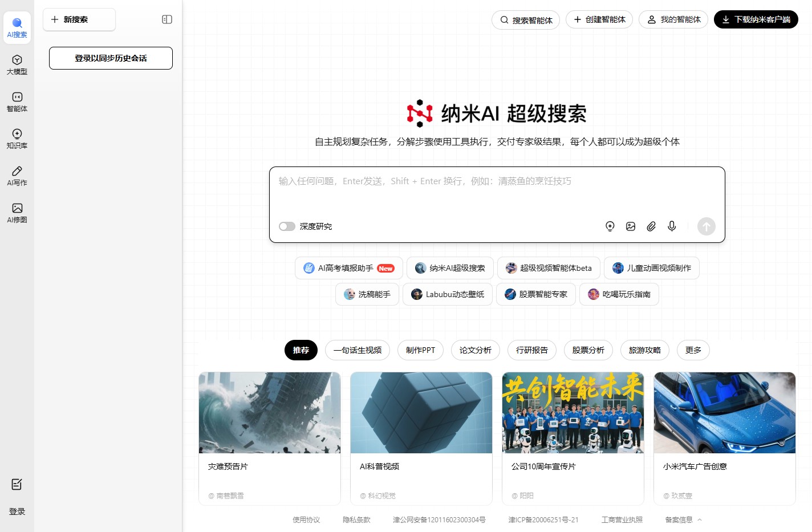The image size is (812, 532).
Task: Select the 制作PPT tab
Action: coord(420,350)
